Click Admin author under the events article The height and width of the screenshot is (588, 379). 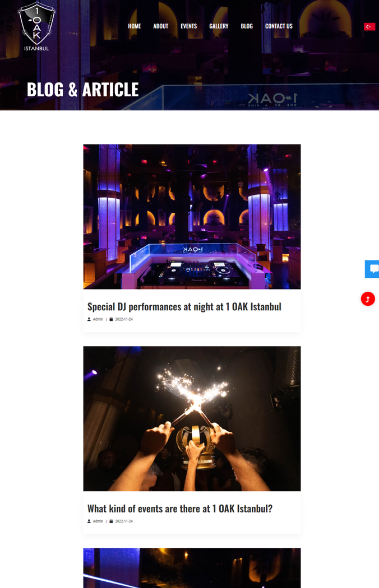pyautogui.click(x=98, y=521)
